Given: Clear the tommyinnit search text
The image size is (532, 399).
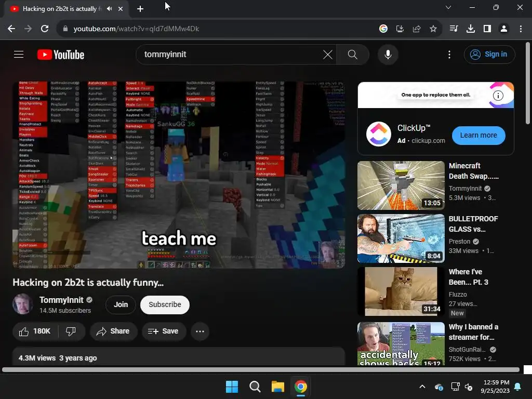Looking at the screenshot, I should click(328, 54).
